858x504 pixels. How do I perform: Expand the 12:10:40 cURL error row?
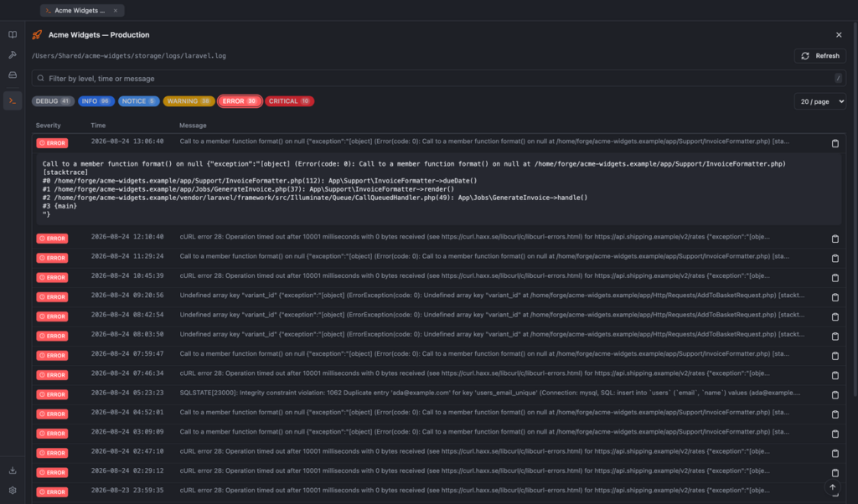438,238
